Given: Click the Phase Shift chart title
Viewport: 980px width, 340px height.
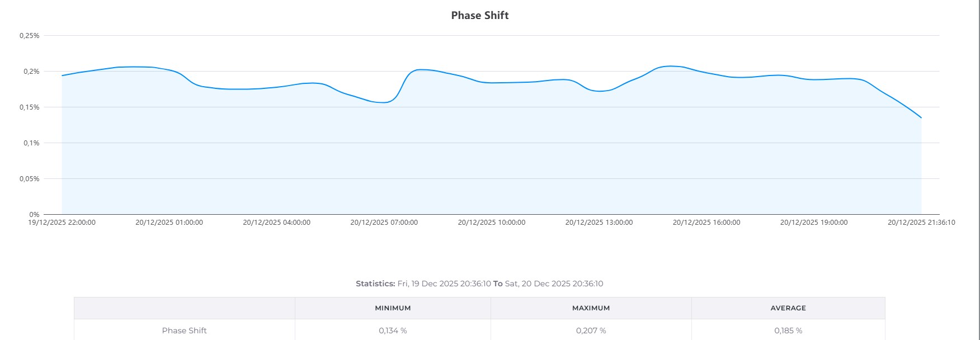Looking at the screenshot, I should click(480, 16).
